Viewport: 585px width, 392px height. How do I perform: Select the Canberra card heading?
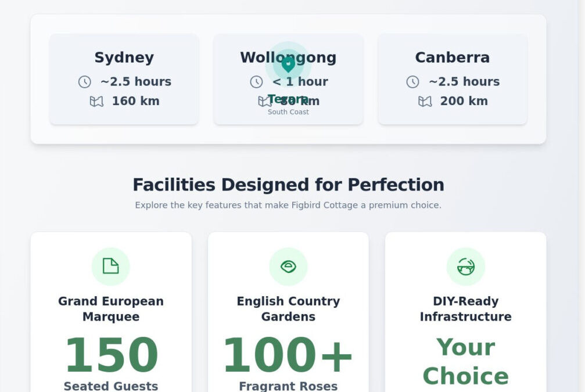452,57
